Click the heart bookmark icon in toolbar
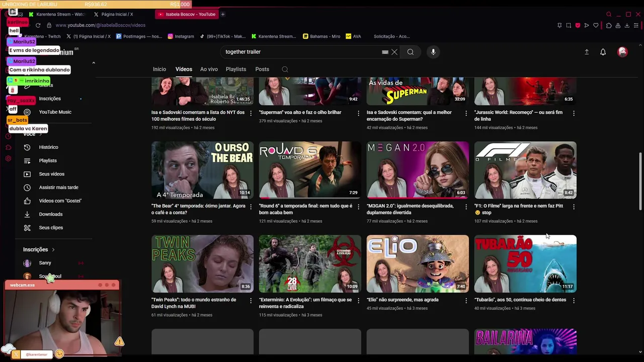This screenshot has height=362, width=644. 596,25
